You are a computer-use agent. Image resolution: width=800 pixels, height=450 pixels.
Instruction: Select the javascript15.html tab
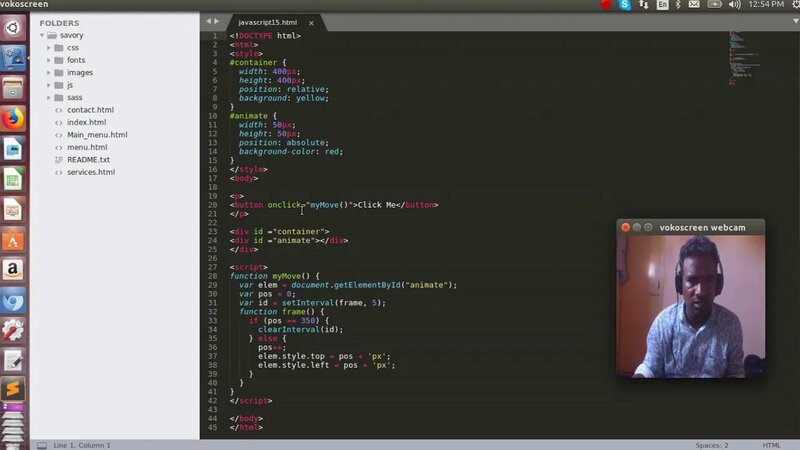267,22
